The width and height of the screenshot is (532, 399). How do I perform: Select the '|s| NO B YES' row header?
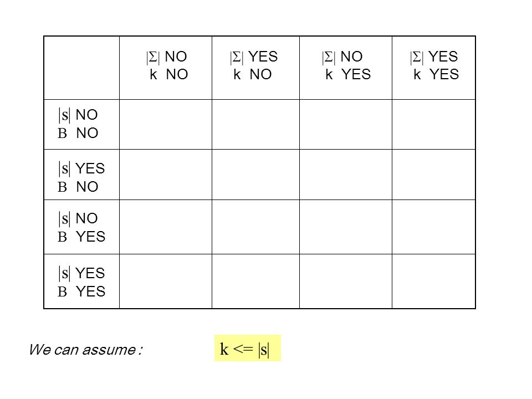[x=82, y=227]
